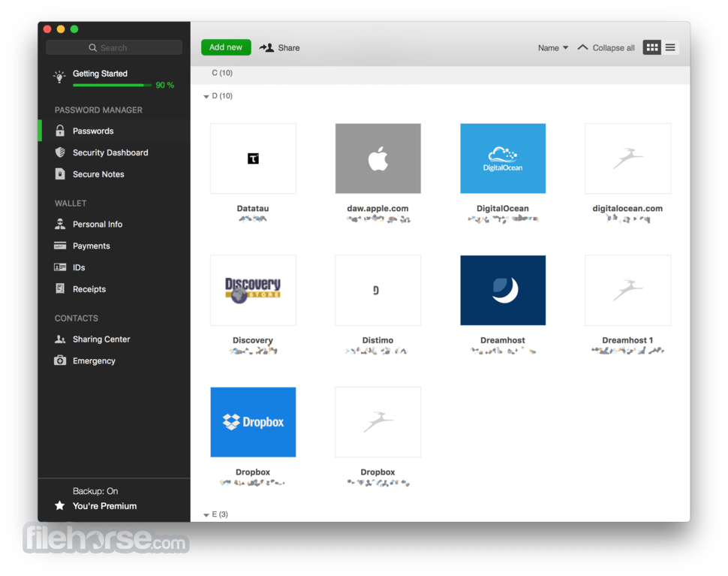The width and height of the screenshot is (728, 576).
Task: Open the Datatau password thumbnail
Action: [253, 158]
